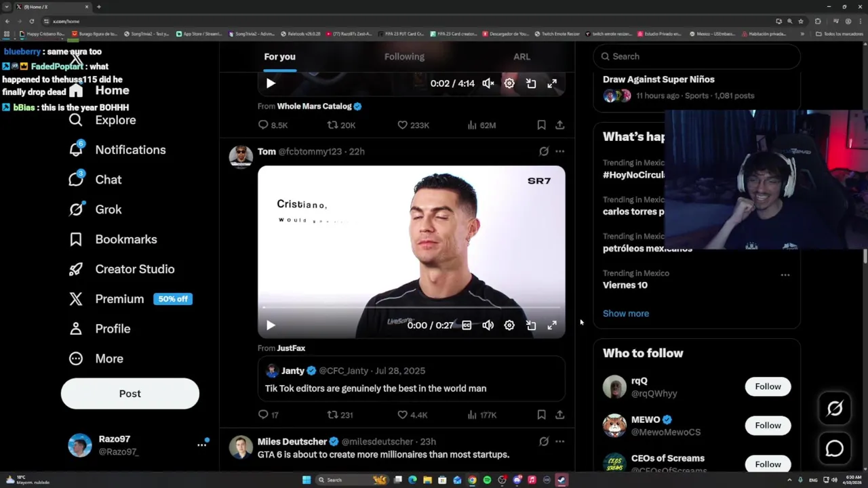The height and width of the screenshot is (488, 868).
Task: Open the Windows Start button
Action: pos(307,480)
